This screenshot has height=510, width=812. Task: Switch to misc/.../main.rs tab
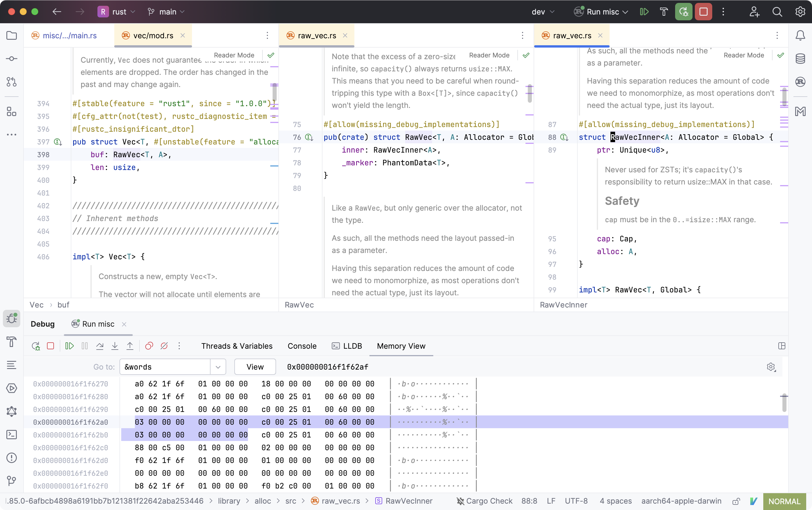click(64, 35)
